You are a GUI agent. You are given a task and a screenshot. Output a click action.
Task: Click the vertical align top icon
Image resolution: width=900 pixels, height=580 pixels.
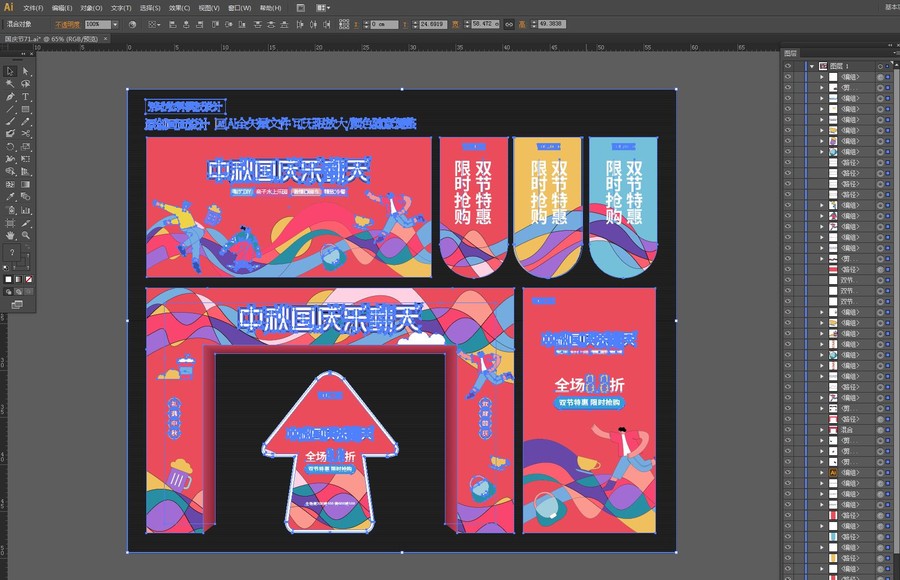(x=216, y=24)
